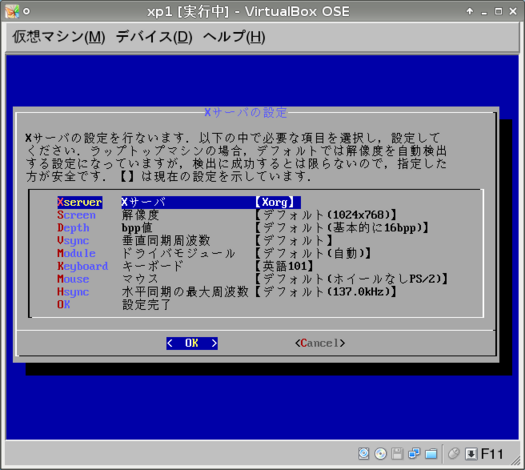Screen dimensions: 525x470
Task: Open the 仮想マシン(M) menu
Action: point(59,37)
